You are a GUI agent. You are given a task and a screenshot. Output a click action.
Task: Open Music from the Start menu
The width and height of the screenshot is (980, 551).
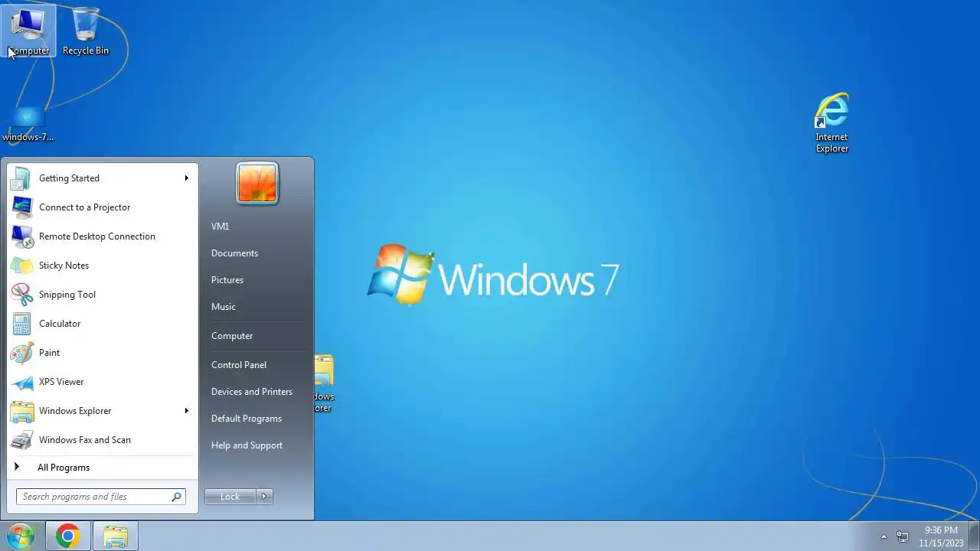pos(224,307)
